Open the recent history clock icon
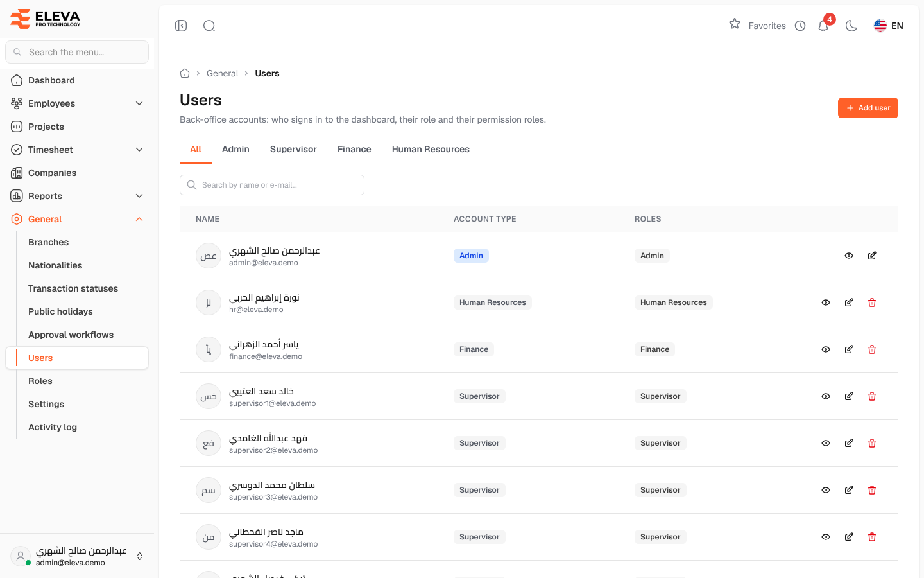The width and height of the screenshot is (924, 578). (800, 26)
